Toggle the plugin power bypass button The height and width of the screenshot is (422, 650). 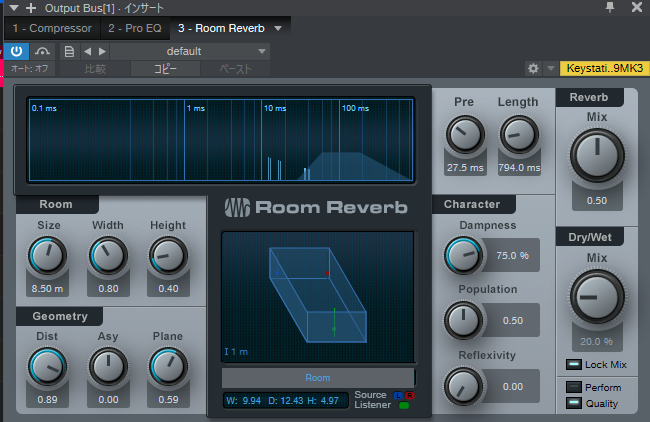pos(17,51)
